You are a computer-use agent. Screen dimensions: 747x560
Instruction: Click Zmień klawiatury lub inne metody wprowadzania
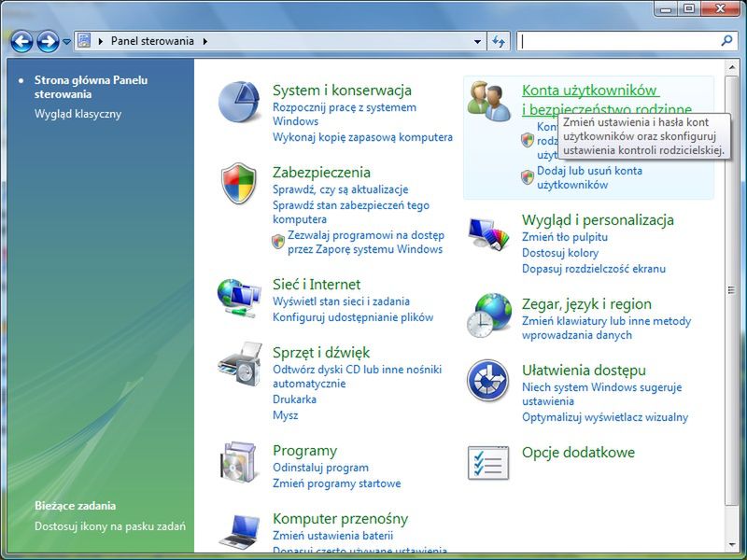click(x=606, y=329)
